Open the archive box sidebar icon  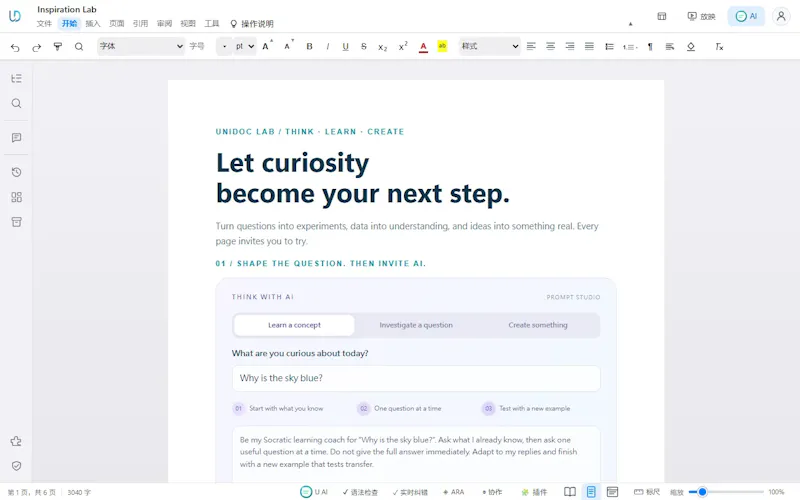coord(16,222)
